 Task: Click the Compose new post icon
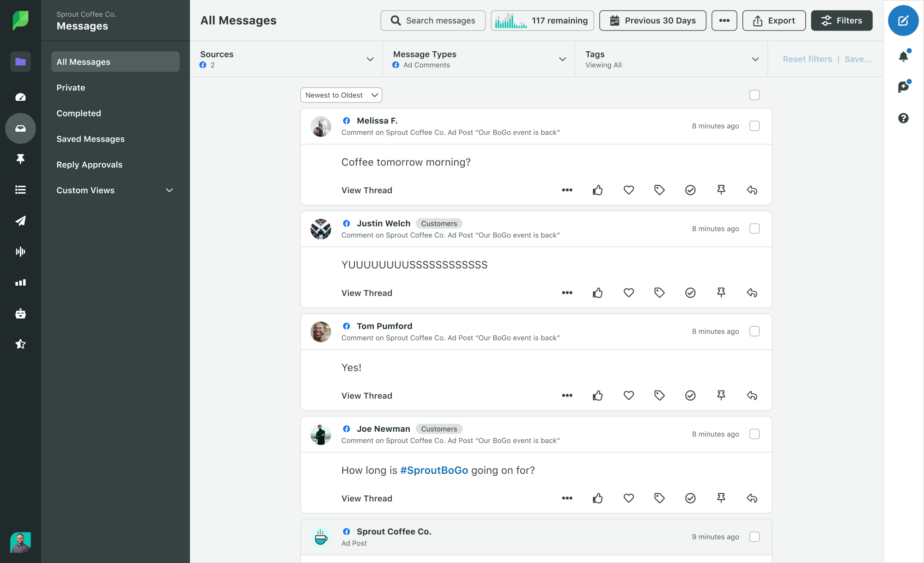[x=903, y=20]
